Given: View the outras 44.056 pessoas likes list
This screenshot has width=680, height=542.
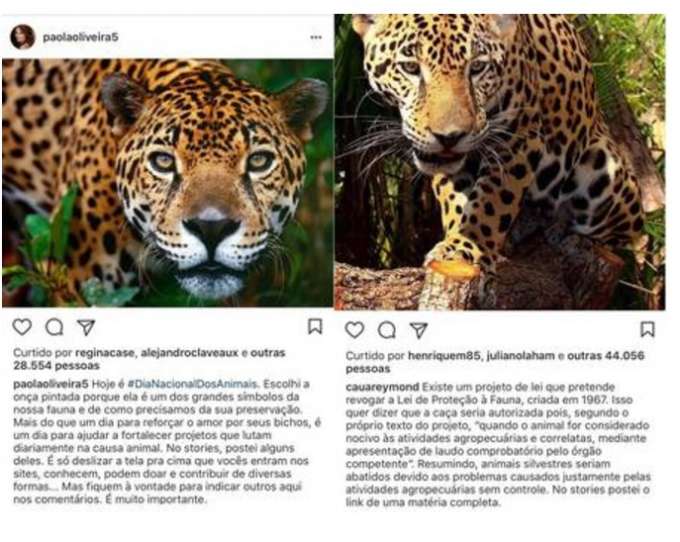Looking at the screenshot, I should 495,362.
